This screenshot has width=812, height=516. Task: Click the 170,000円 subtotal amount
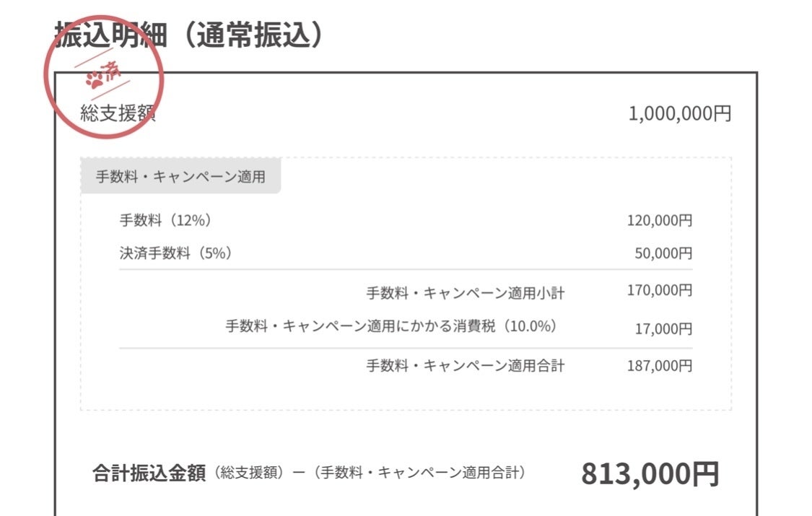coord(659,290)
